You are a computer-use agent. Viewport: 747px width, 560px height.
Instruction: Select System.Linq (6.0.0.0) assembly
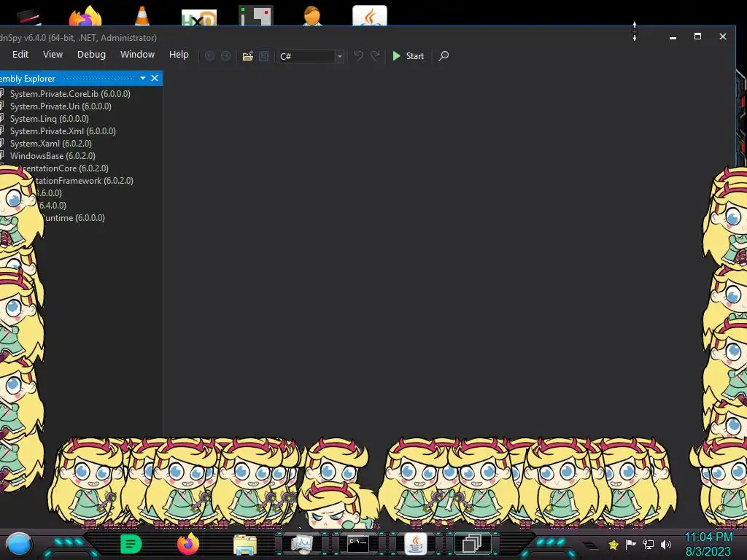(x=49, y=119)
